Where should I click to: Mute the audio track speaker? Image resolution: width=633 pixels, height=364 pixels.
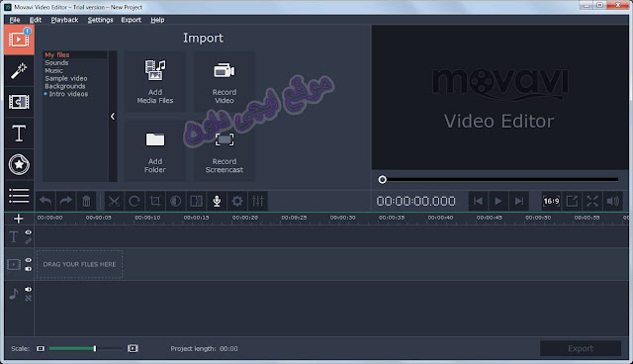(x=29, y=290)
